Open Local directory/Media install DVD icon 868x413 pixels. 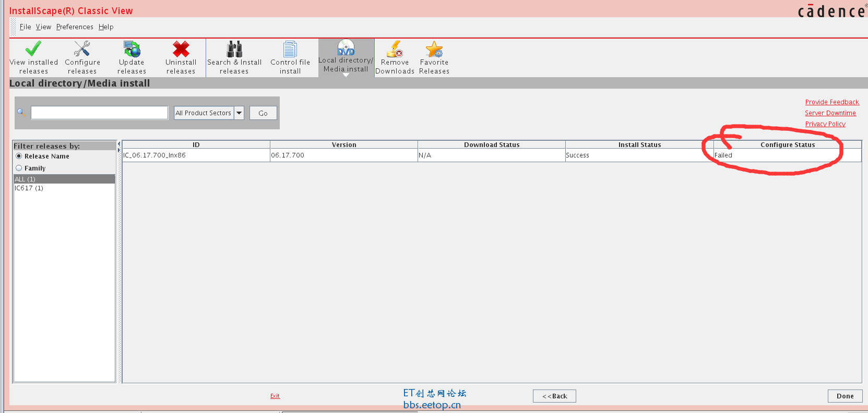tap(346, 47)
